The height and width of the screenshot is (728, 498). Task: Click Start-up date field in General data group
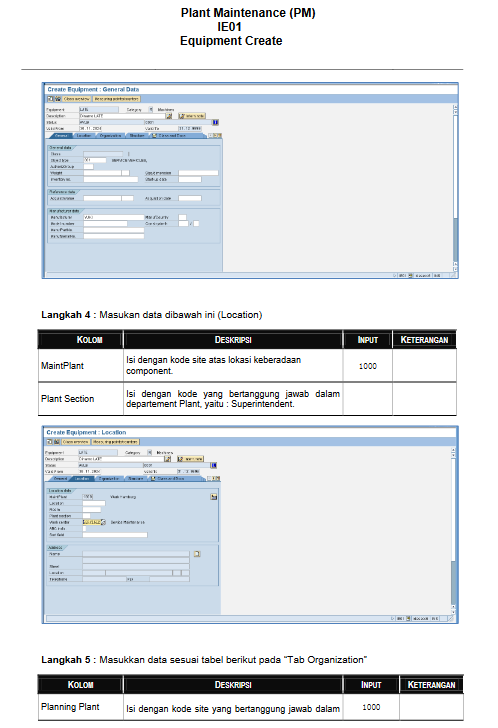point(190,179)
